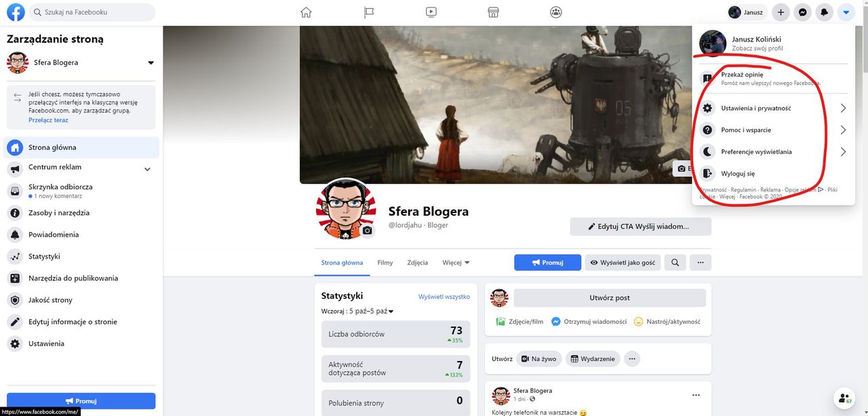Click the 'Wydarzenie' button
The width and height of the screenshot is (868, 416).
[593, 359]
